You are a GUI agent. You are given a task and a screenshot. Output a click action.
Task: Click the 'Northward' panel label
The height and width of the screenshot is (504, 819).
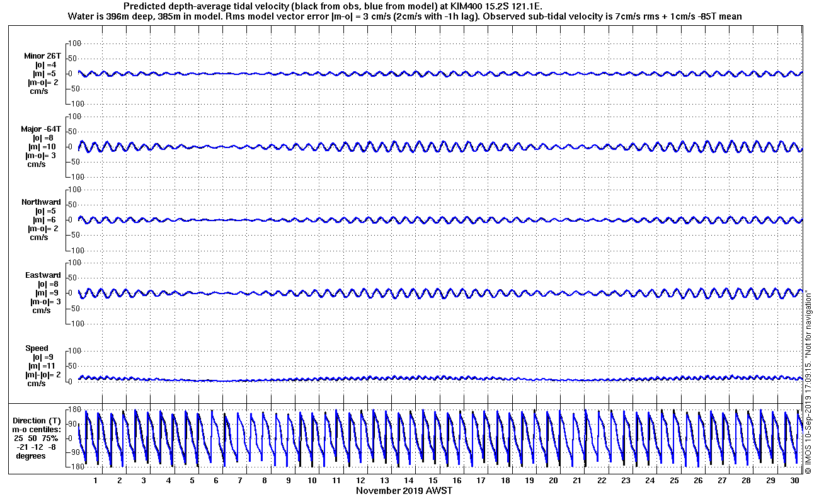[x=41, y=202]
